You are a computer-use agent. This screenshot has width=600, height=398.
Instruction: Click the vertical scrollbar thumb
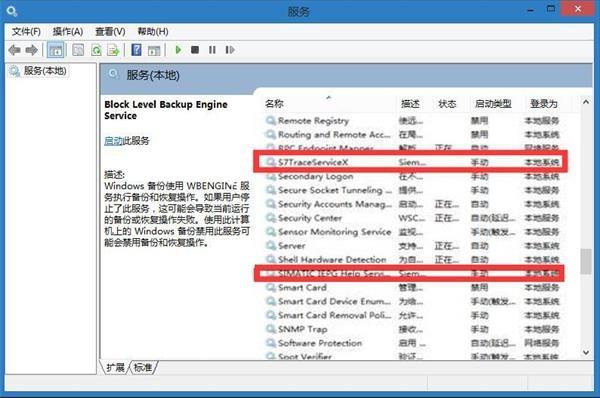pyautogui.click(x=585, y=261)
